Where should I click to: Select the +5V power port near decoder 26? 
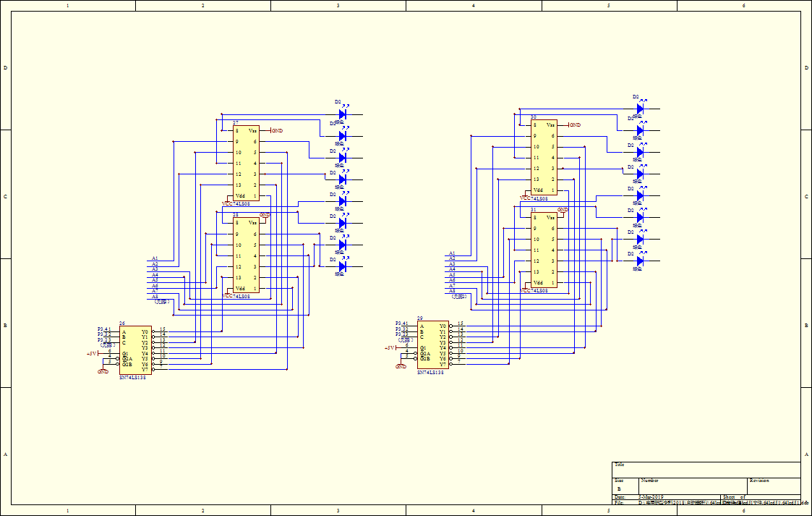click(92, 354)
